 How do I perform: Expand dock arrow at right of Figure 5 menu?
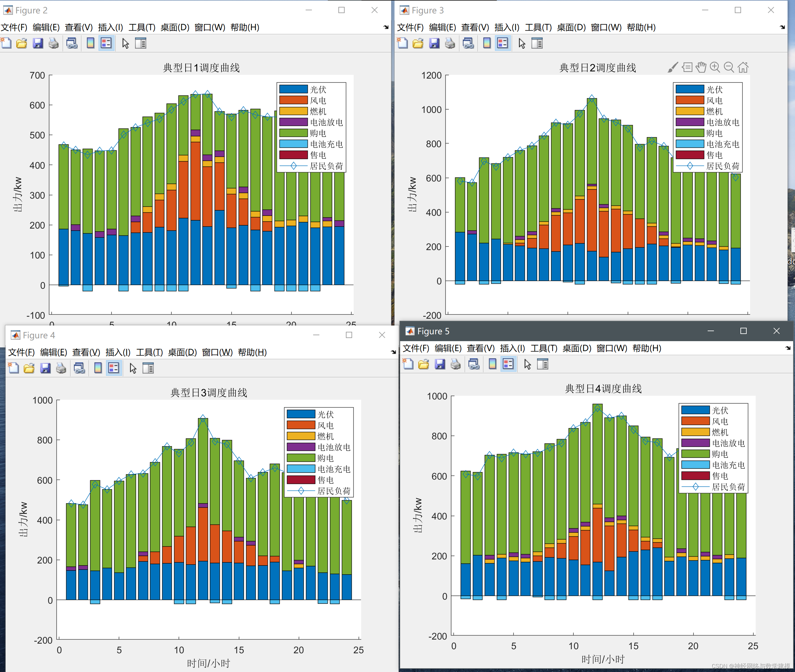click(788, 348)
